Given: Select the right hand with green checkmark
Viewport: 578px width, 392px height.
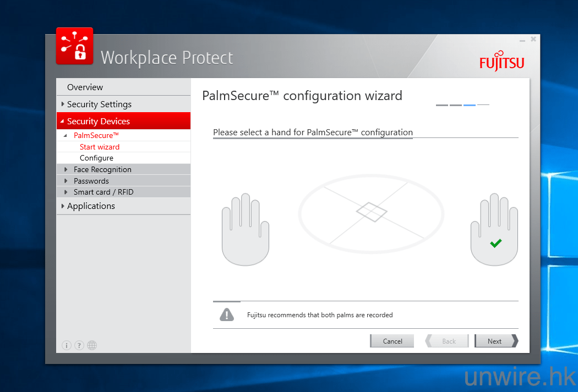Looking at the screenshot, I should coord(494,231).
